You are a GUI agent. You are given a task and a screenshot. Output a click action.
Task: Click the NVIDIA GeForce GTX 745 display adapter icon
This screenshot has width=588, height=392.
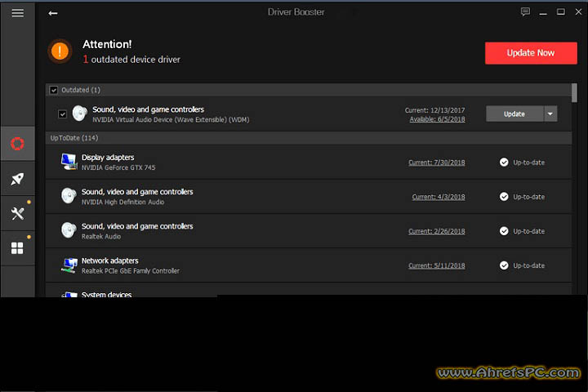point(69,162)
